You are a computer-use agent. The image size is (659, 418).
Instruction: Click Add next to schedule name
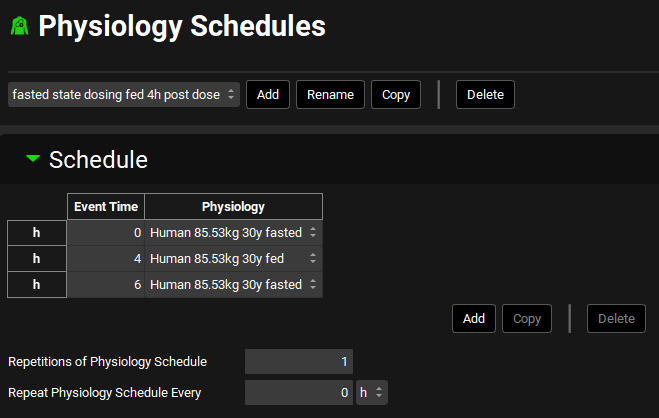(x=267, y=95)
